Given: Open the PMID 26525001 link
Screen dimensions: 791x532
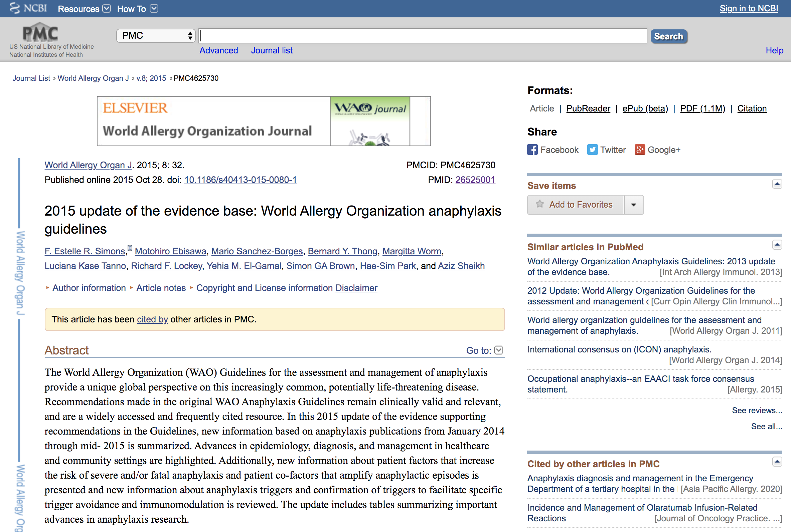Looking at the screenshot, I should coord(475,180).
